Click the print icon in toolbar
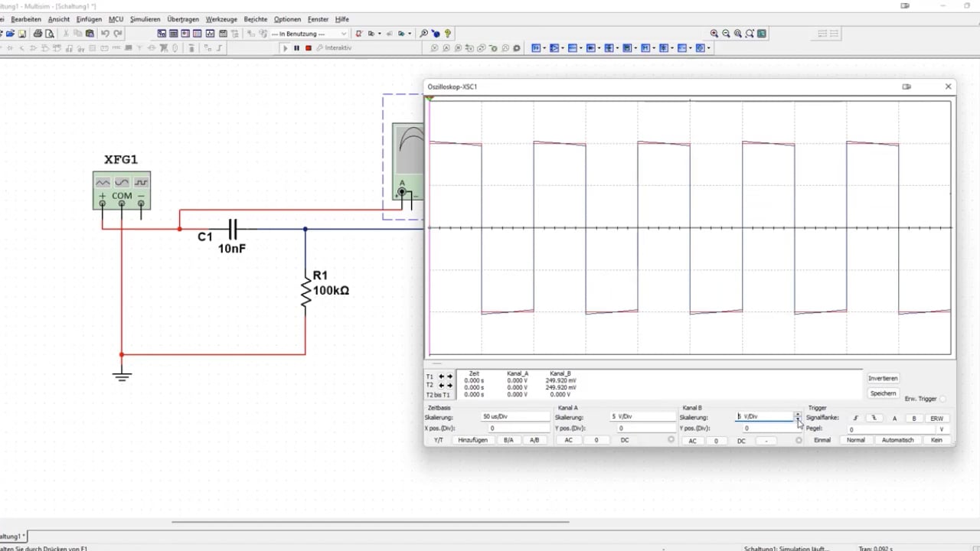The image size is (980, 551). click(38, 34)
